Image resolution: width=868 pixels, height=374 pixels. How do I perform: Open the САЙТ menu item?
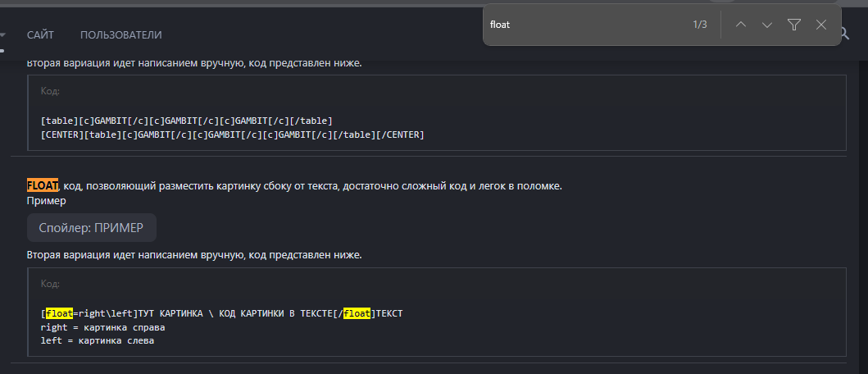[40, 34]
